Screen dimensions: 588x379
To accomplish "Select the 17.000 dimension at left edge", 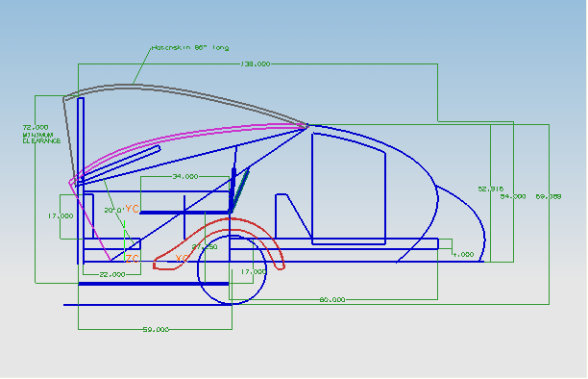I will (61, 216).
